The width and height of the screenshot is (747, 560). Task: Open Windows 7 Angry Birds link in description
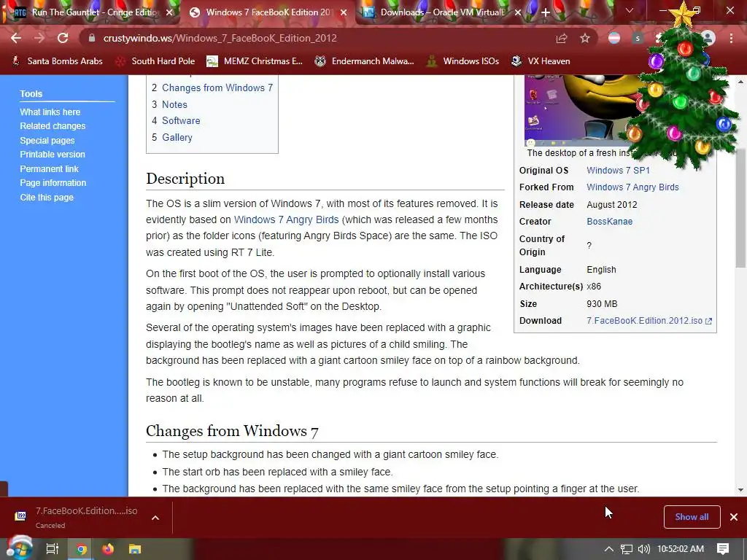tap(286, 219)
